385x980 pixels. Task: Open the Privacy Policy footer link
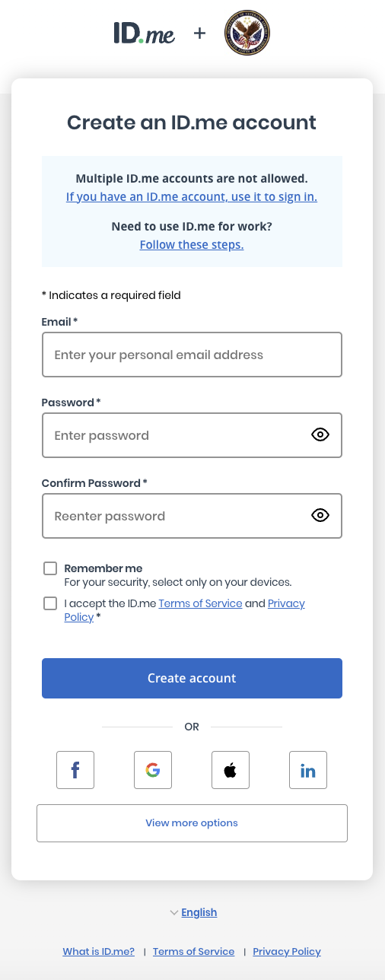click(x=287, y=952)
